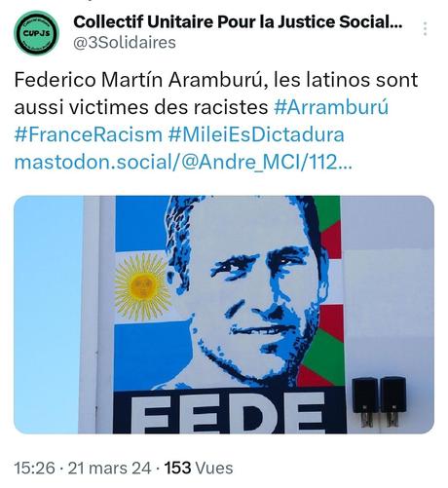Click the 'aussi victimes des racistes' tweet text
The width and height of the screenshot is (448, 488).
tap(141, 107)
